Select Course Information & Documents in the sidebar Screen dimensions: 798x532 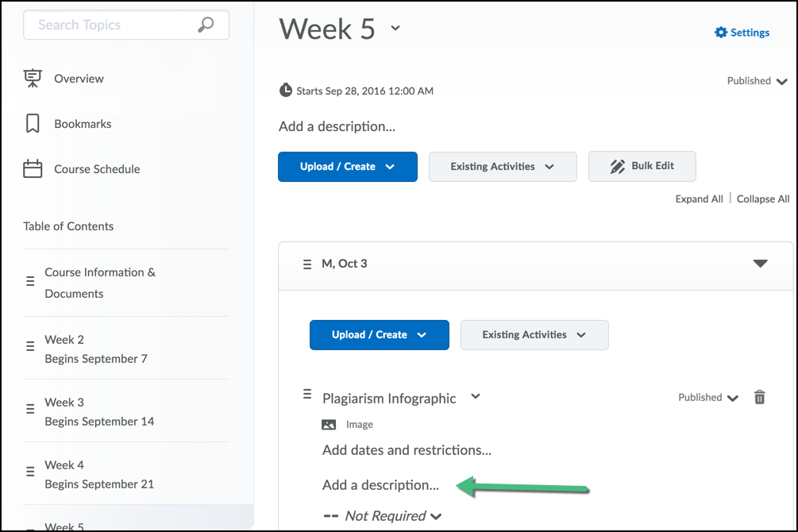[x=99, y=282]
